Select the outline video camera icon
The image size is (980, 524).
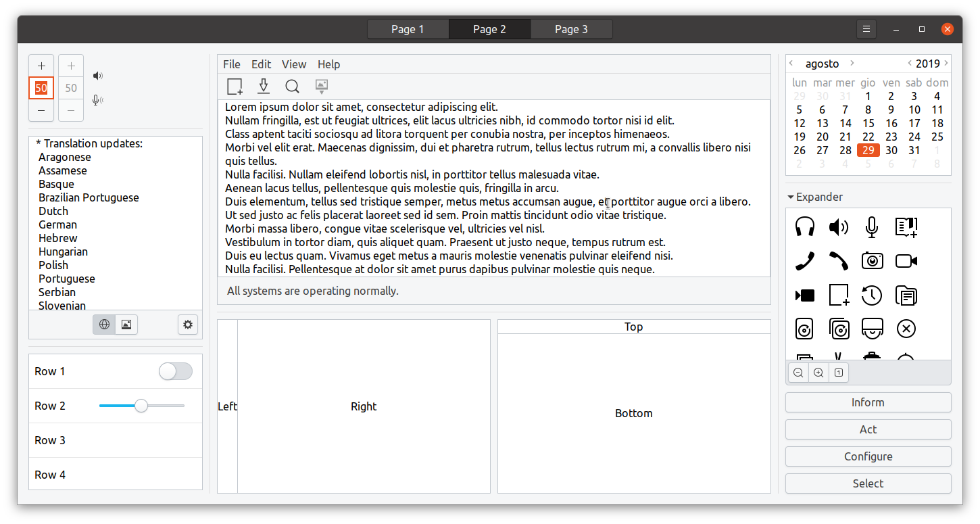[906, 261]
